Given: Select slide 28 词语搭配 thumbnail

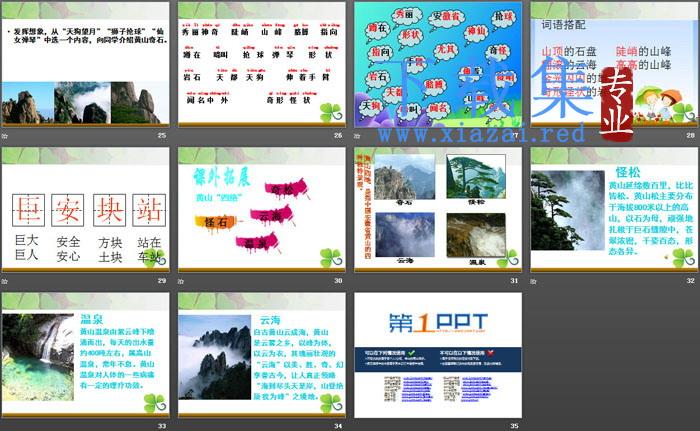Looking at the screenshot, I should click(x=614, y=64).
